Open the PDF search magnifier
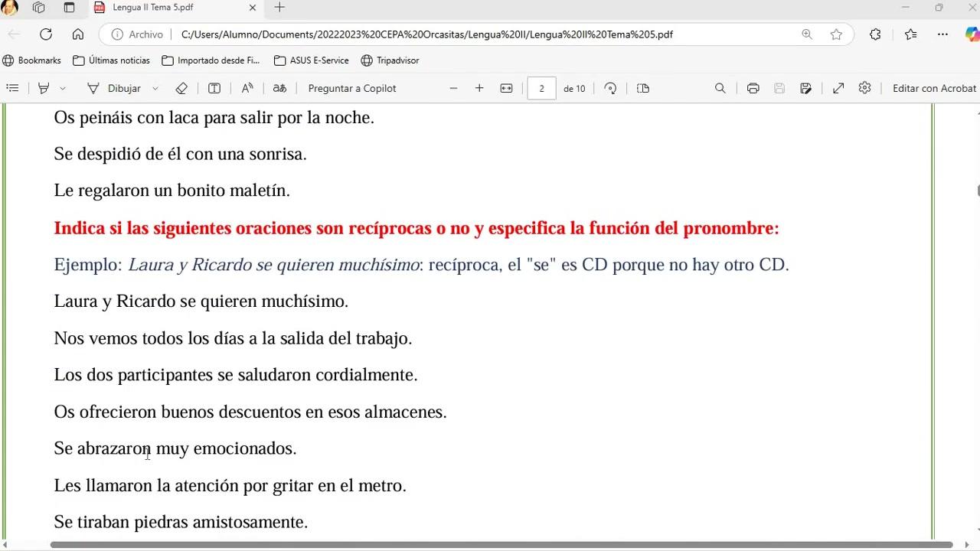 [720, 89]
